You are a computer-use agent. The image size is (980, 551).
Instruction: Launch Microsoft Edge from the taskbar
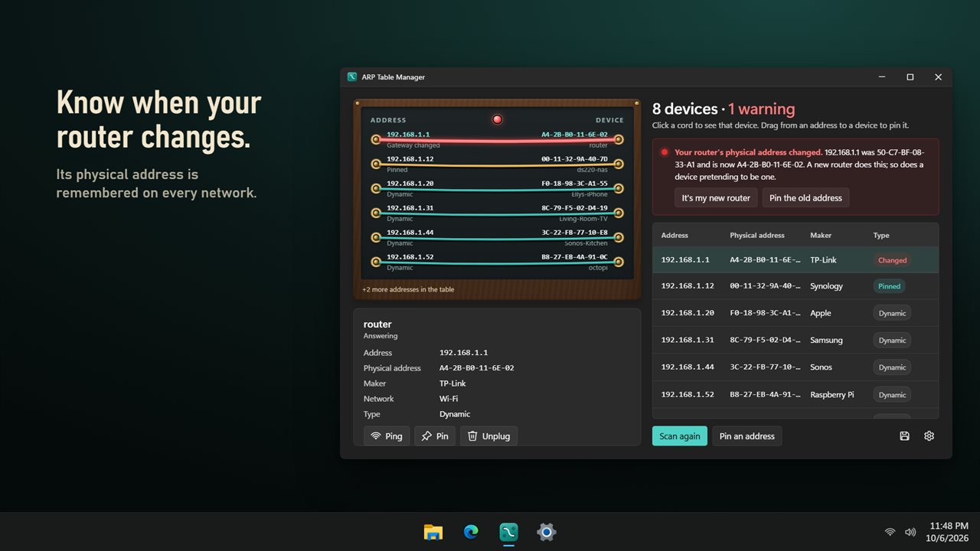[471, 532]
